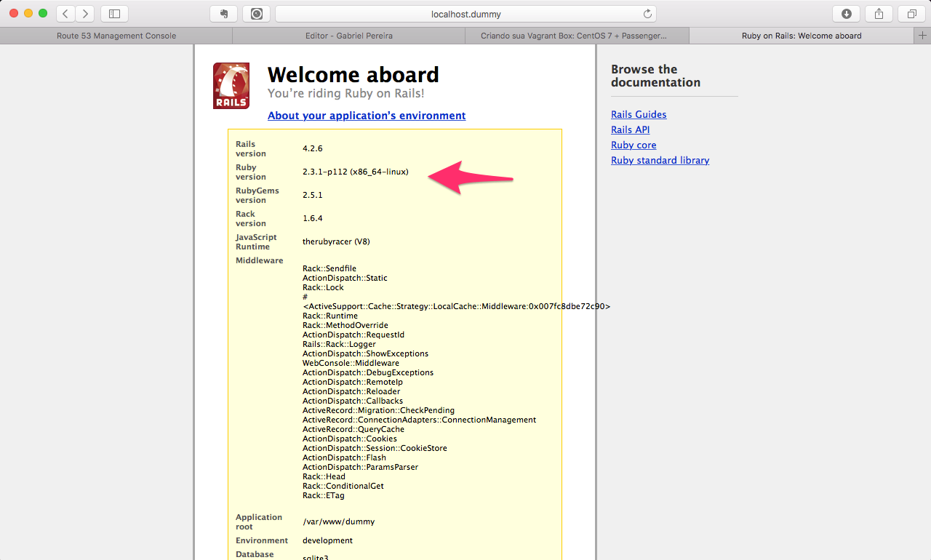
Task: Click the Rack::ETag middleware entry
Action: pyautogui.click(x=324, y=495)
